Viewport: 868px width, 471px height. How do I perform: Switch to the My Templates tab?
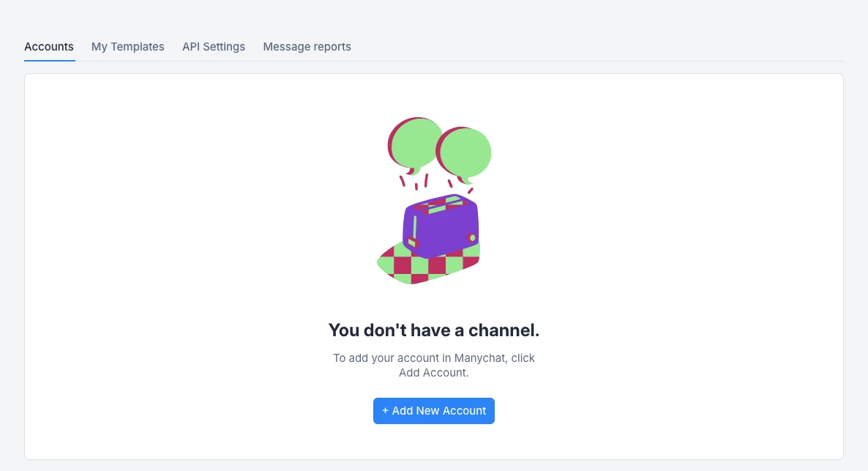128,47
